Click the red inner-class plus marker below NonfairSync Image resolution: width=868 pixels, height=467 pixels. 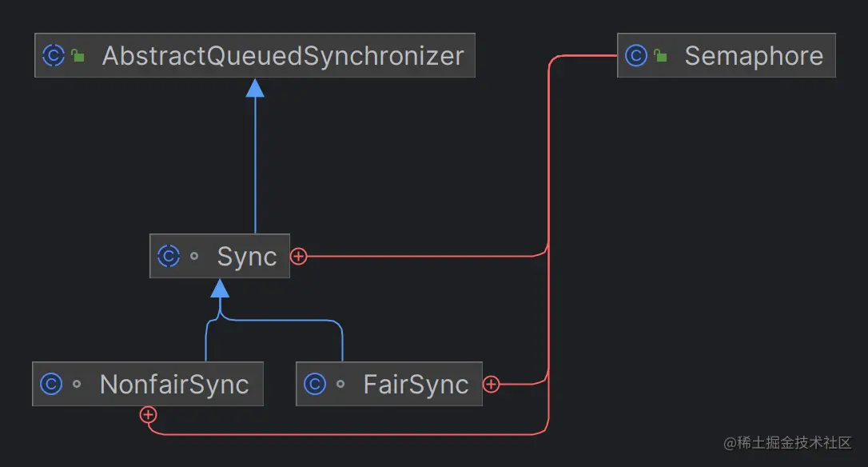(x=148, y=414)
